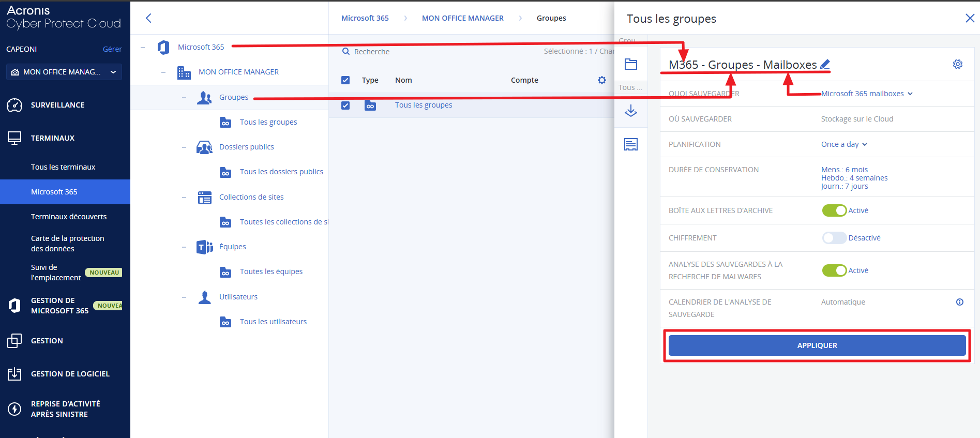Open column settings gear in table header

[x=602, y=80]
